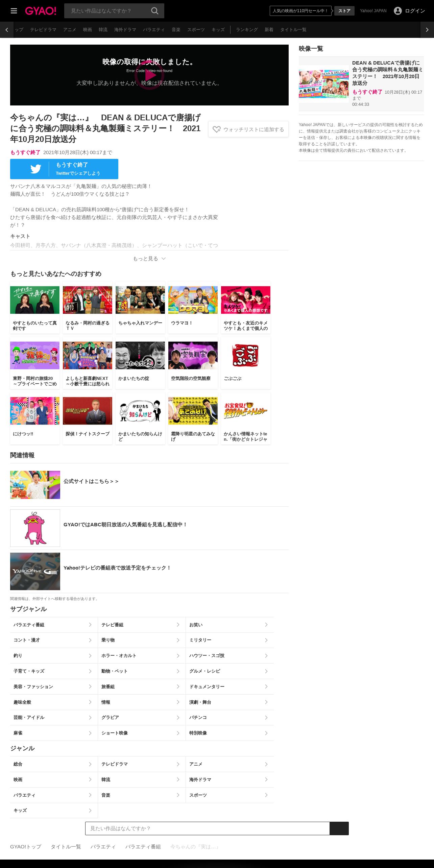Open 霜降り明星のあてみなげ thumbnail

coord(193,411)
